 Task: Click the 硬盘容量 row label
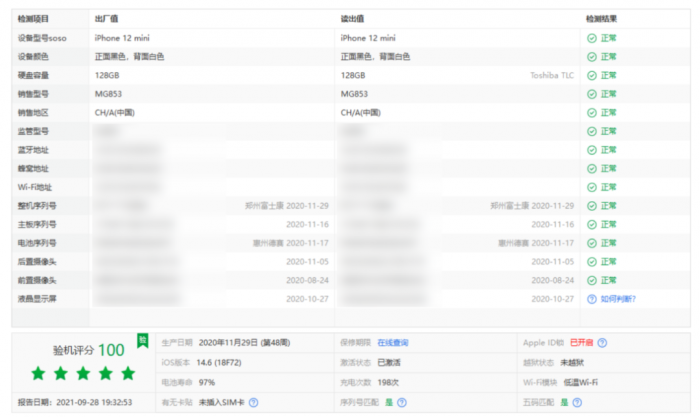click(x=33, y=75)
